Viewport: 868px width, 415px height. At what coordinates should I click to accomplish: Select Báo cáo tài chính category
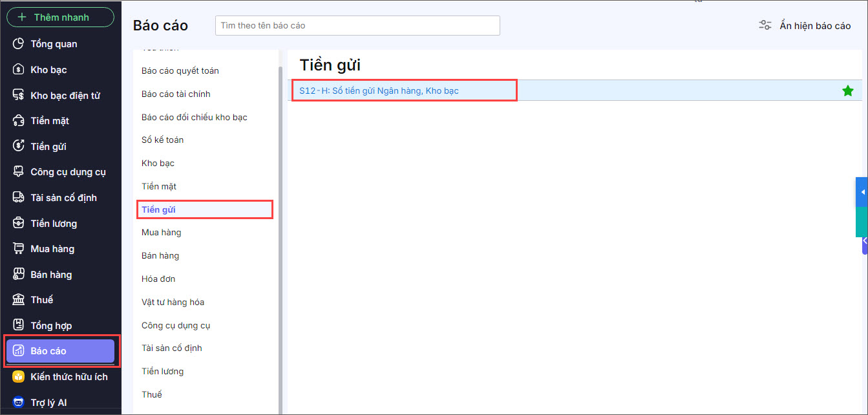[176, 94]
